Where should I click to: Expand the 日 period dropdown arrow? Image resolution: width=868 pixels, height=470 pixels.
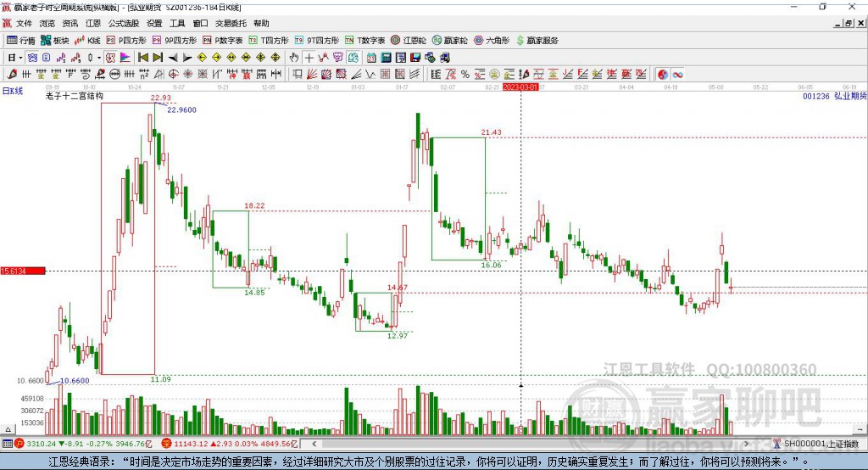pos(20,58)
